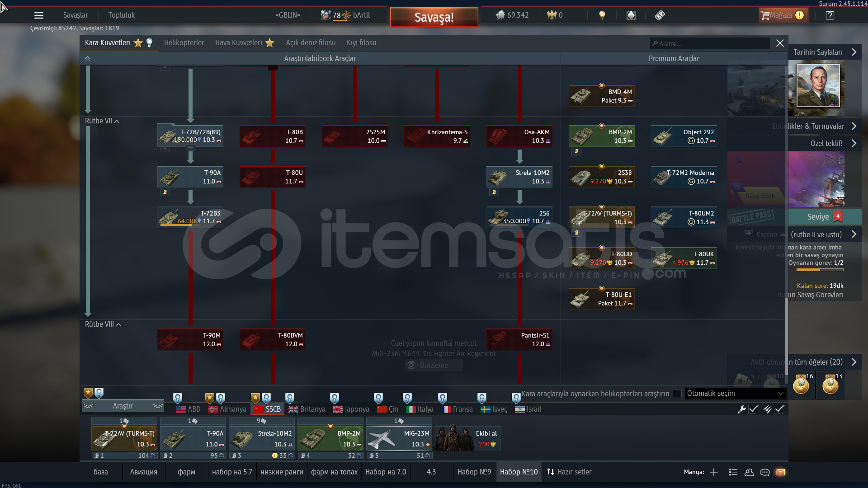Select the фарм на топах preset tab
The height and width of the screenshot is (488, 868).
[334, 472]
